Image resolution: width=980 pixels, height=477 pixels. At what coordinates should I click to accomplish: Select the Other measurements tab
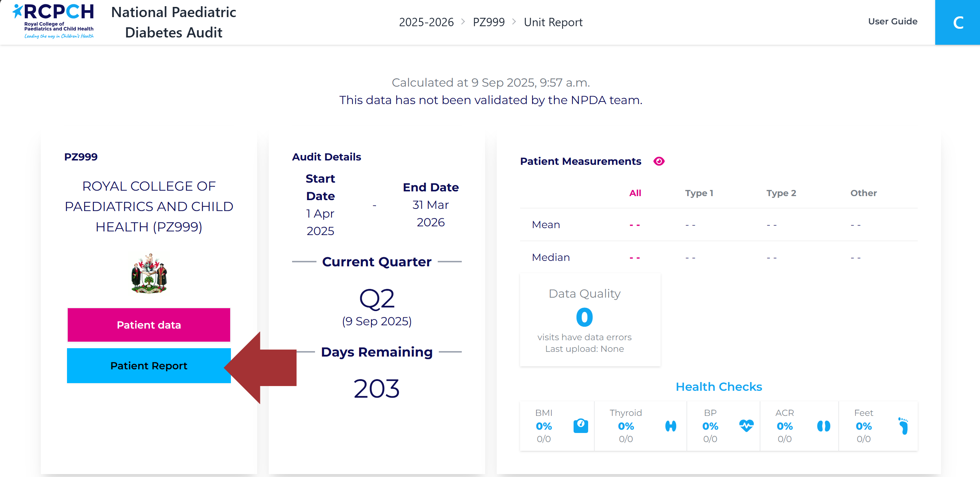pyautogui.click(x=863, y=193)
